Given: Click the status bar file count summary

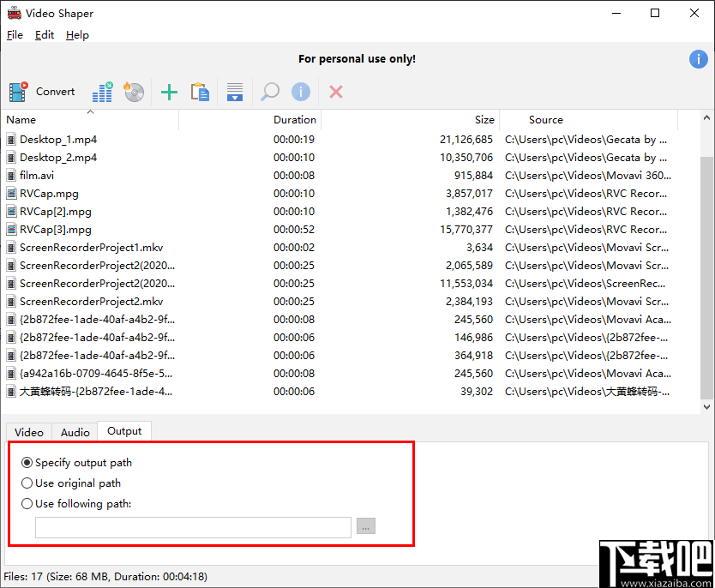Looking at the screenshot, I should point(105,577).
